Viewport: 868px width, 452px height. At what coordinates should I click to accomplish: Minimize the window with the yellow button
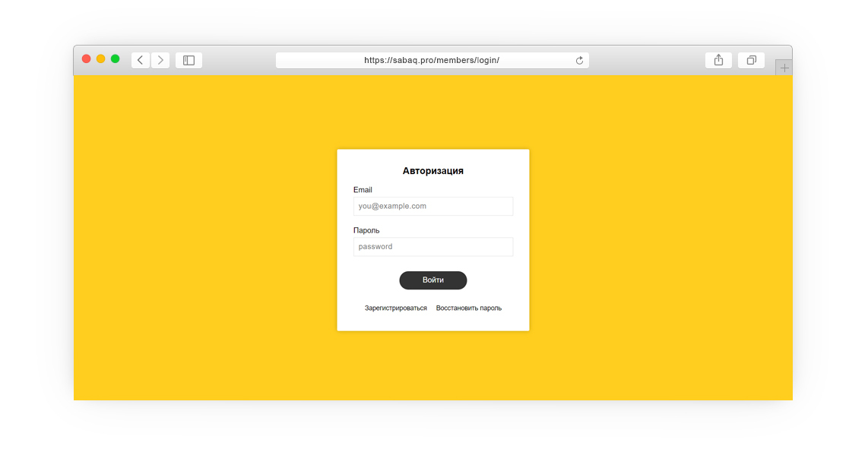coord(101,58)
